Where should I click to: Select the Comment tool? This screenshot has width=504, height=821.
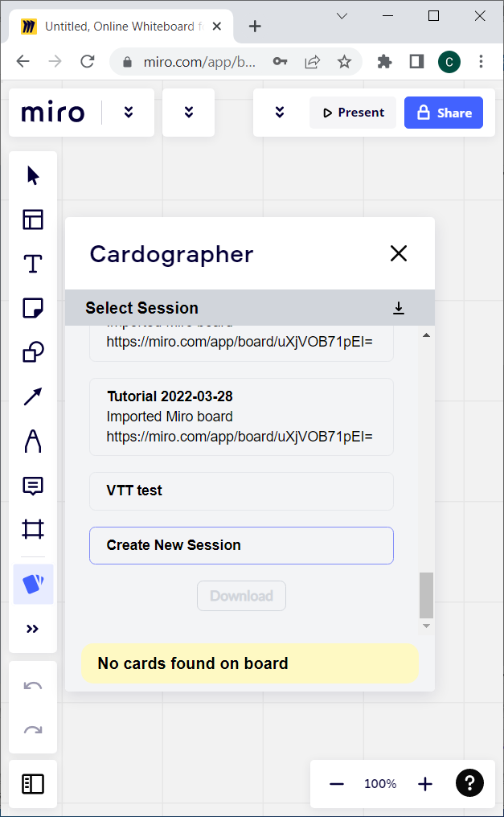(33, 486)
